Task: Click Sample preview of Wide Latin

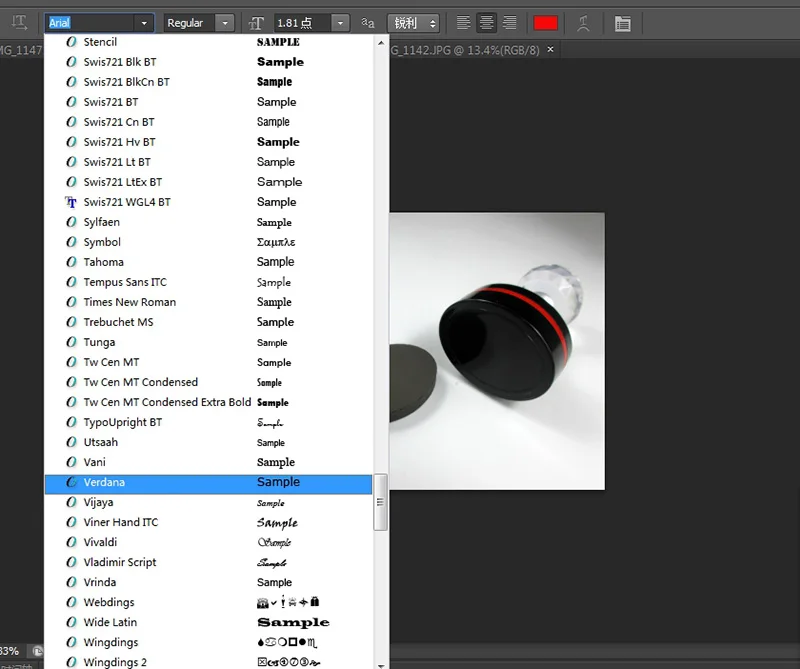Action: tap(293, 622)
